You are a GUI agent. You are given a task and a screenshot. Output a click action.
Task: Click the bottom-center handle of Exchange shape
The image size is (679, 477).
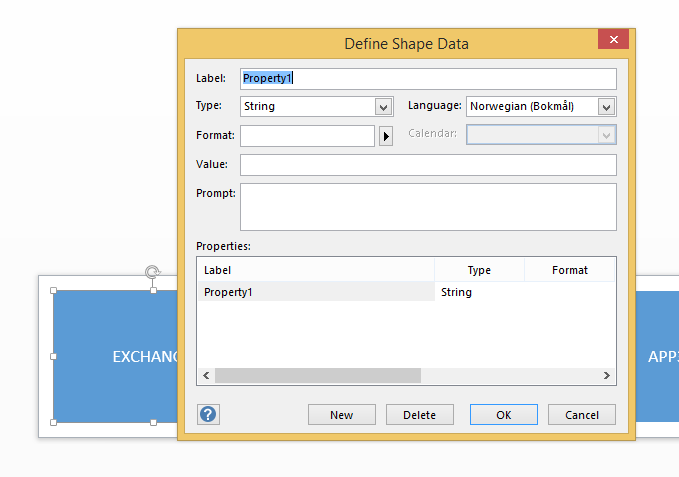(153, 422)
